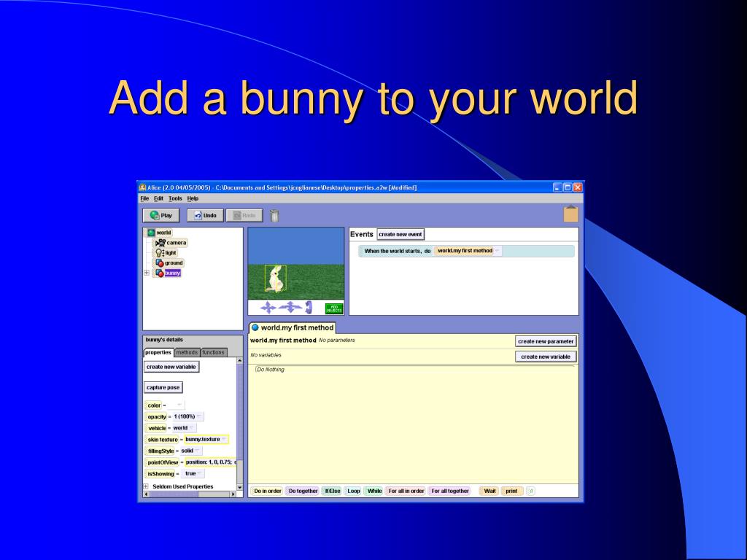Select the bunny object in tree
The height and width of the screenshot is (560, 747).
point(168,273)
